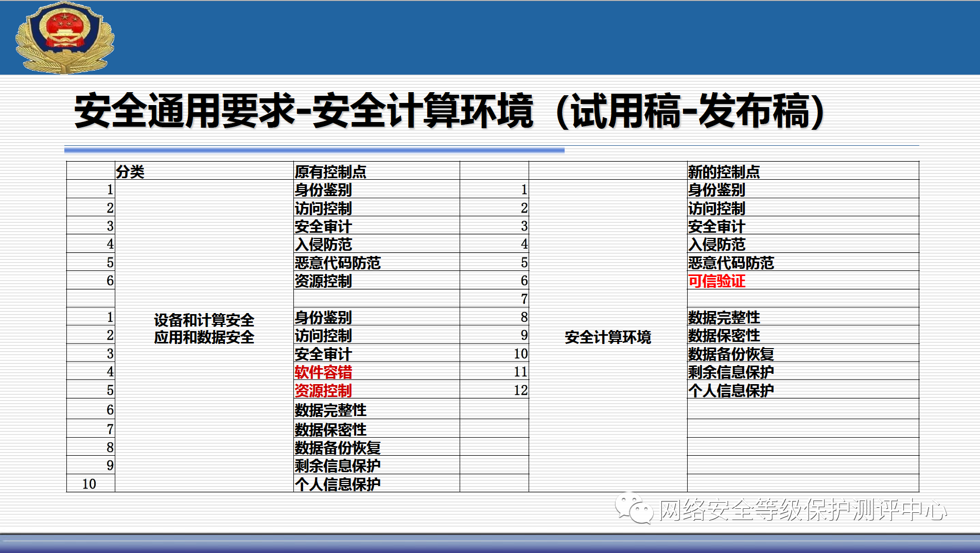
Task: Click 访问控制 in the 新的控制点 column
Action: coord(716,208)
